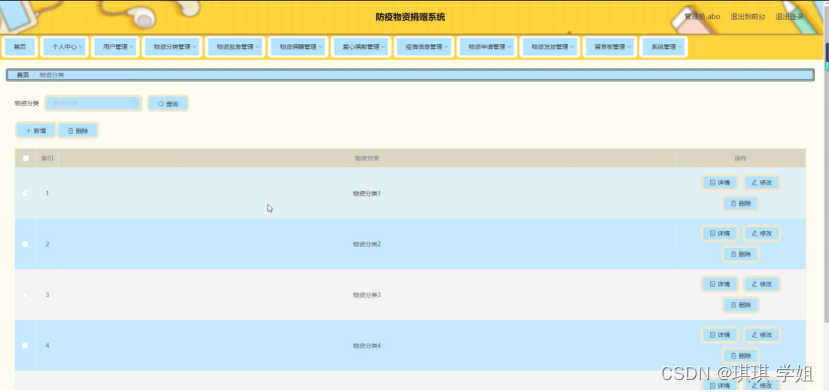Check the checkbox for row 物资分类4
The image size is (829, 392).
pos(25,345)
